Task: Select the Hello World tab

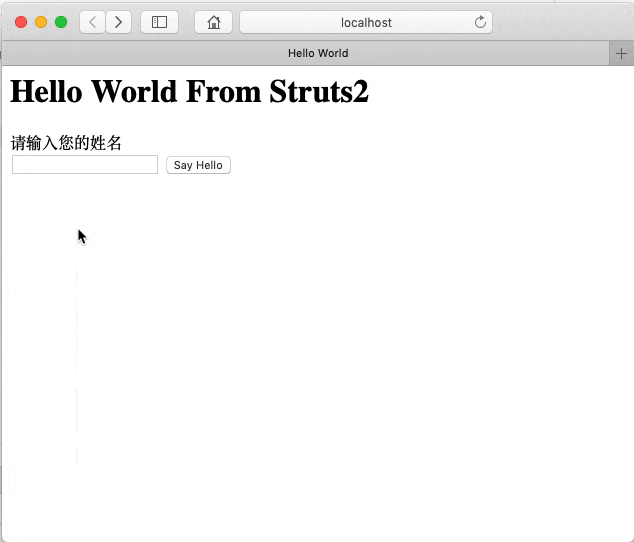Action: tap(306, 53)
